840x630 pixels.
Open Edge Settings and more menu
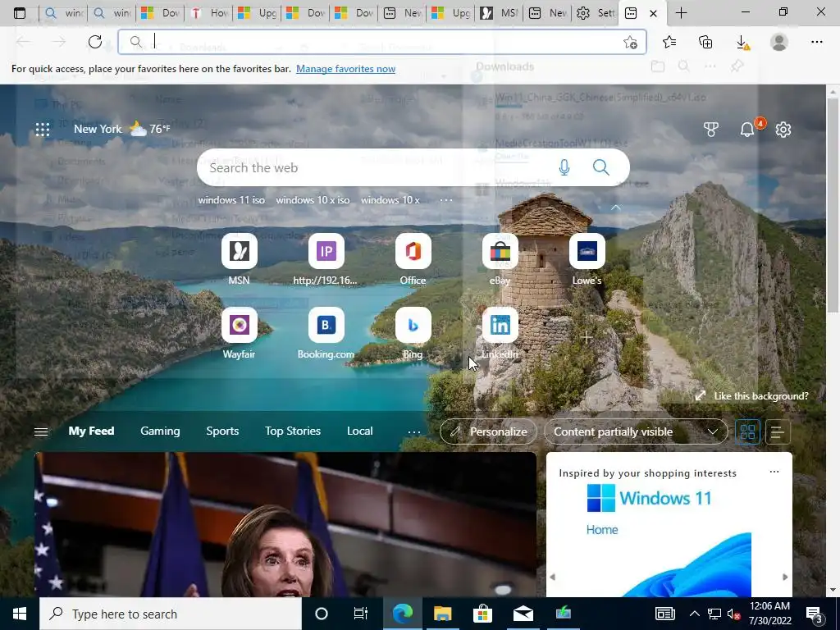[x=816, y=42]
